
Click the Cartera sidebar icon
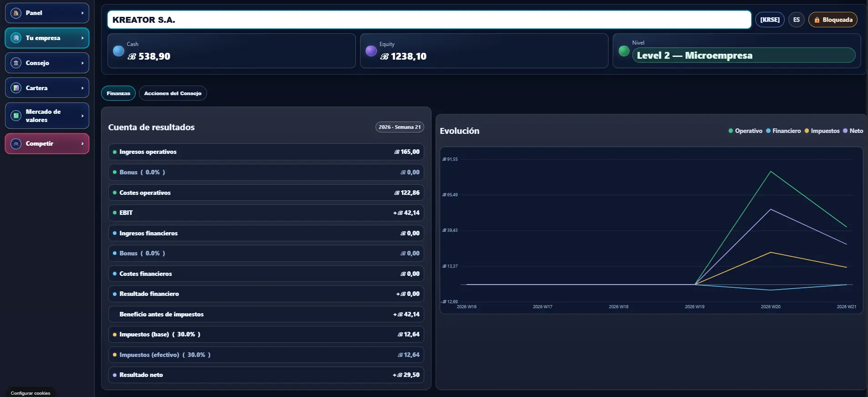[x=16, y=88]
